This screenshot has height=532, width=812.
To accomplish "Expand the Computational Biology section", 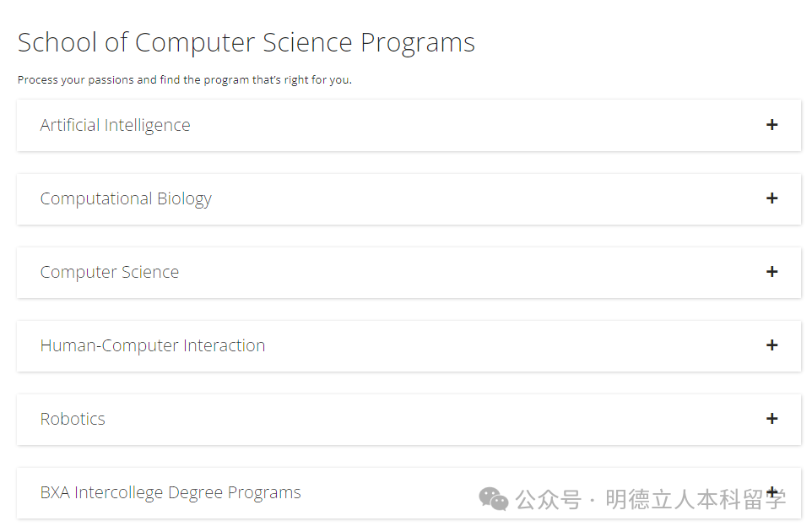I will click(x=409, y=198).
